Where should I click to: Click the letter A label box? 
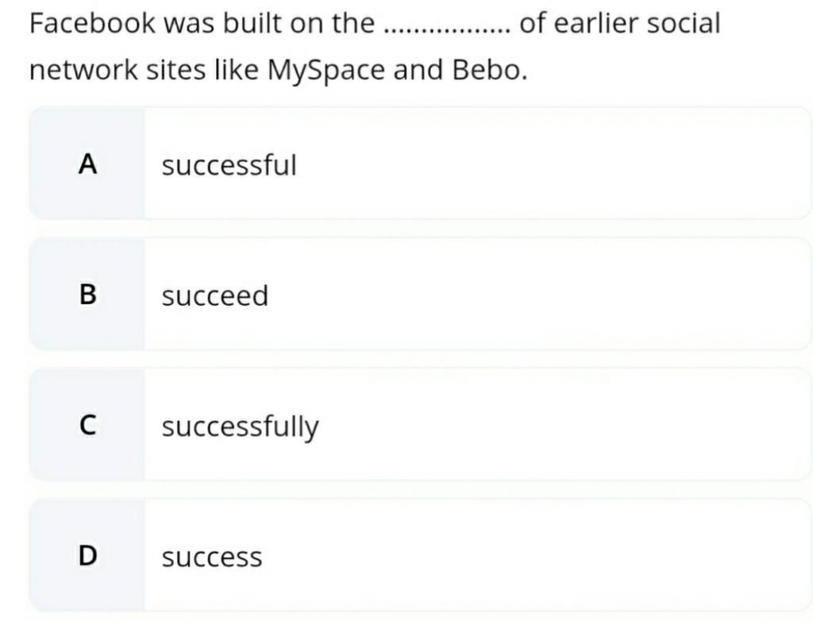pos(87,164)
